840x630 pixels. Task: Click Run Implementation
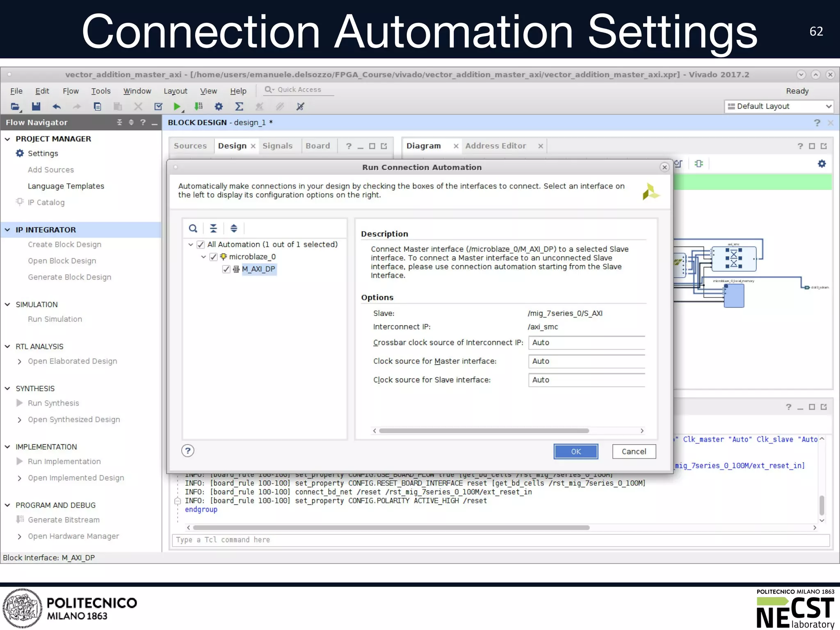click(x=64, y=461)
